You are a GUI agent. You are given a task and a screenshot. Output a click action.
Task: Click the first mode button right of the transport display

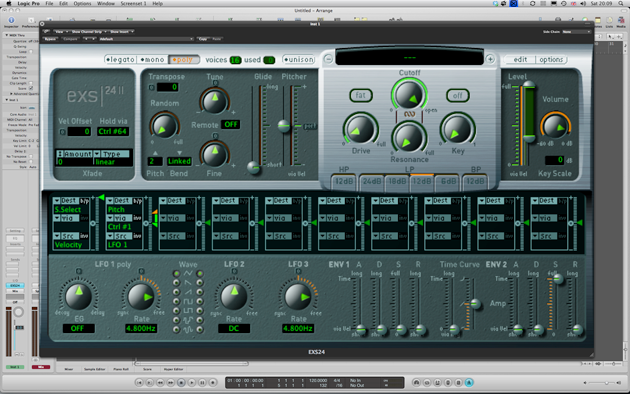[416, 382]
